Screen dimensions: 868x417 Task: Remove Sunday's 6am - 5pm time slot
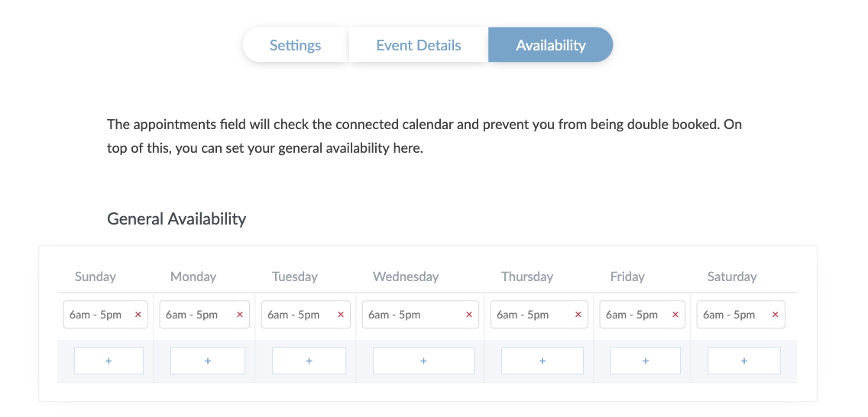coord(138,315)
